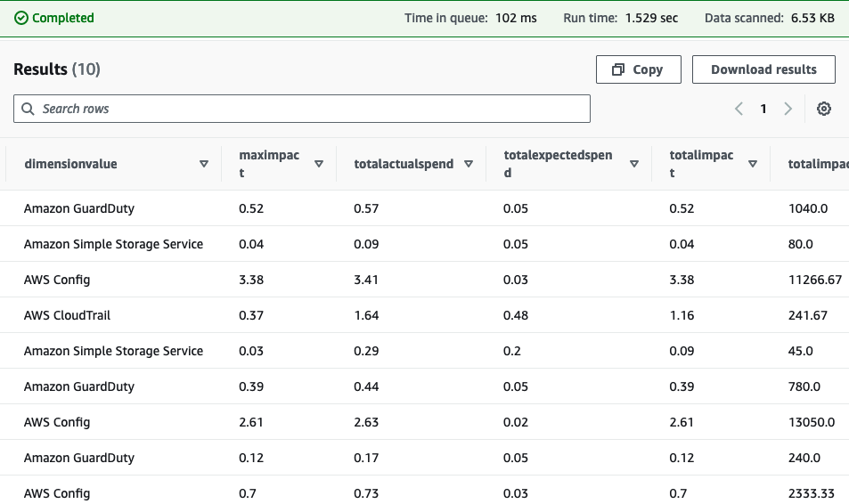Screen dimensions: 849x504
Task: Sort by totalexpectedspend column arrow
Action: click(x=634, y=164)
